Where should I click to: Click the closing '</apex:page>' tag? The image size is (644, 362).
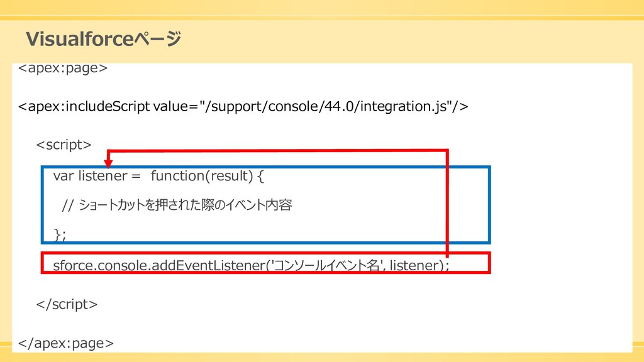tap(65, 343)
